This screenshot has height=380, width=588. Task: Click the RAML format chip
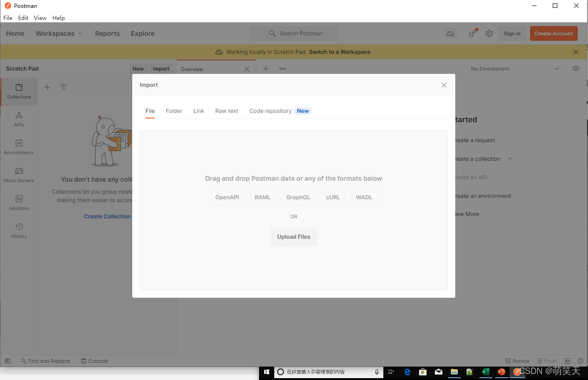coord(262,197)
